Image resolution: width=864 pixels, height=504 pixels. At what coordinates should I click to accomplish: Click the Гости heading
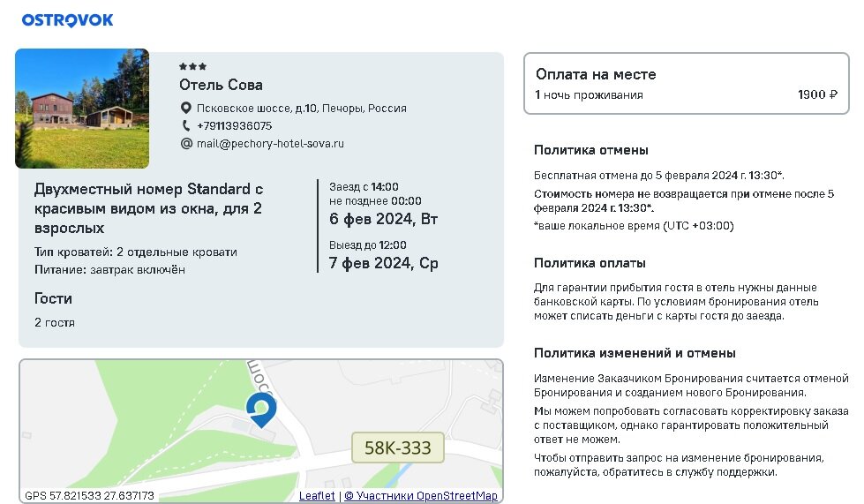click(53, 298)
